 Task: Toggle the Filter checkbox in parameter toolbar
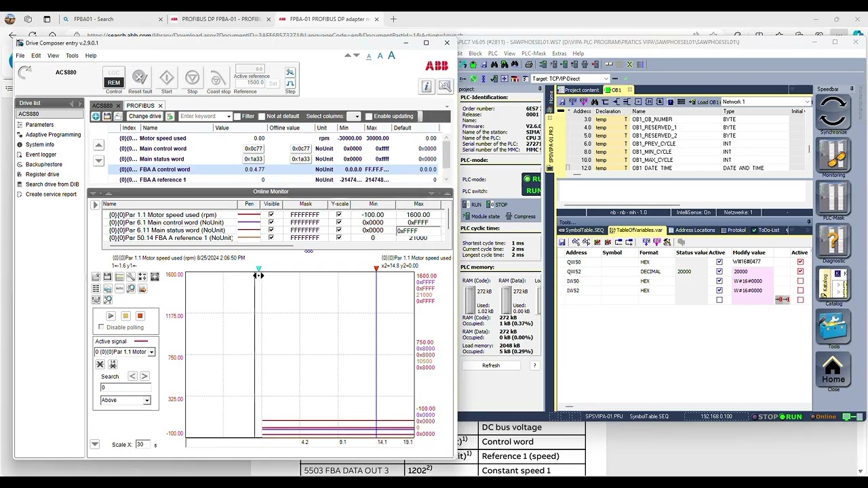(x=237, y=117)
